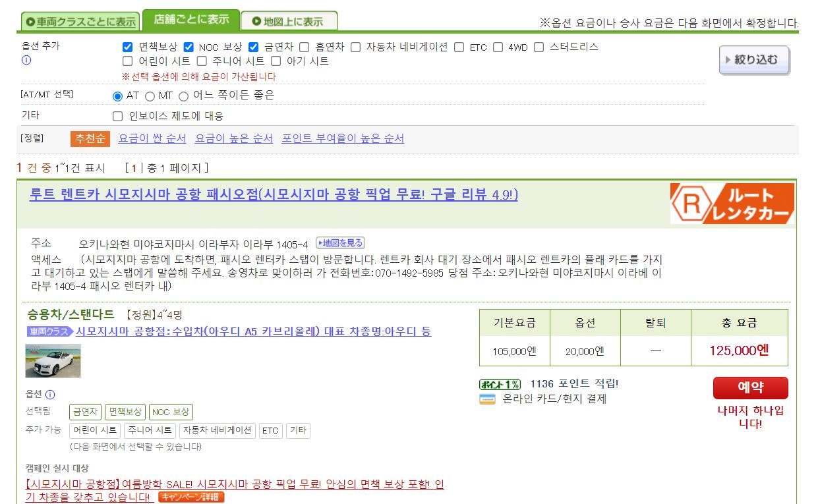Image resolution: width=818 pixels, height=504 pixels.
Task: Check the 어린이 시트 option
Action: [x=127, y=61]
